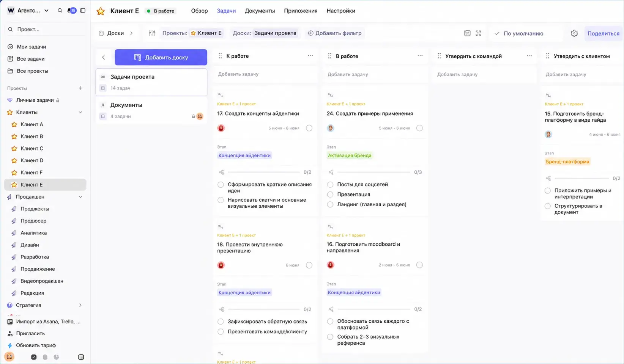Click the Мои задачи icon in sidebar
Screen dimensions: 624x364
10,47
